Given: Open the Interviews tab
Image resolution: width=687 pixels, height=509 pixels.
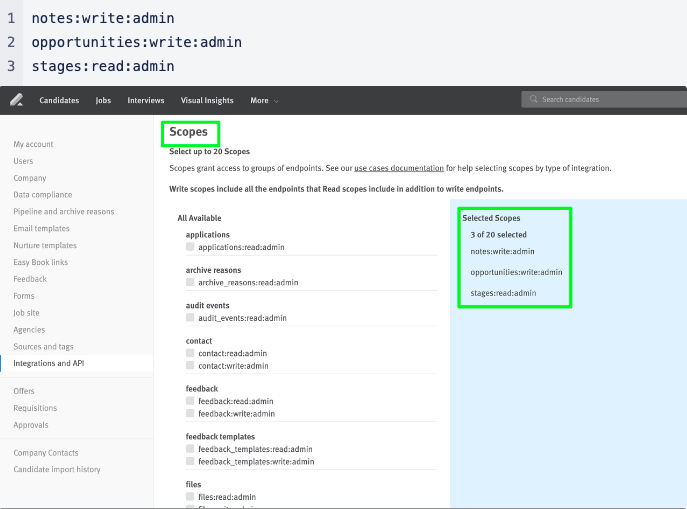Looking at the screenshot, I should tap(145, 100).
